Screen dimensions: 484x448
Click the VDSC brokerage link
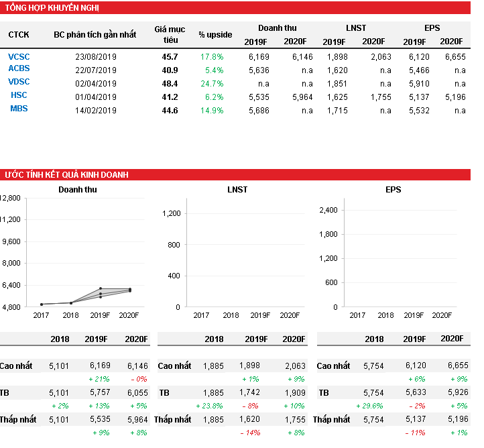click(19, 82)
